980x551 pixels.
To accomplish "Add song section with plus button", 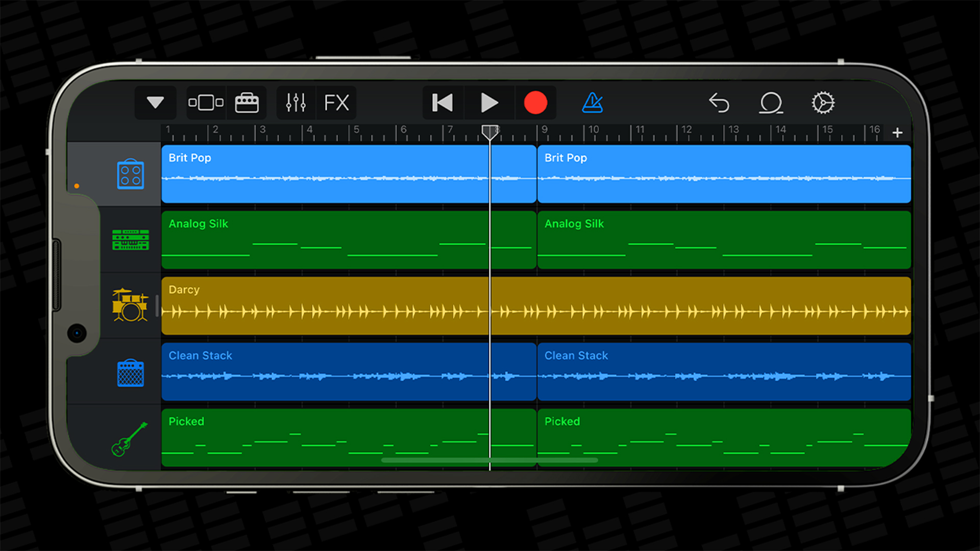I will tap(897, 133).
